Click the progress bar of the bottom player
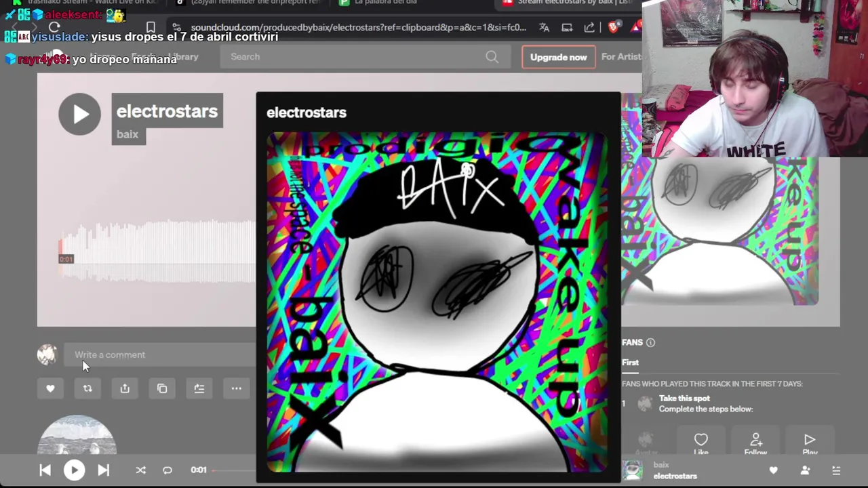The width and height of the screenshot is (868, 488). pyautogui.click(x=234, y=470)
